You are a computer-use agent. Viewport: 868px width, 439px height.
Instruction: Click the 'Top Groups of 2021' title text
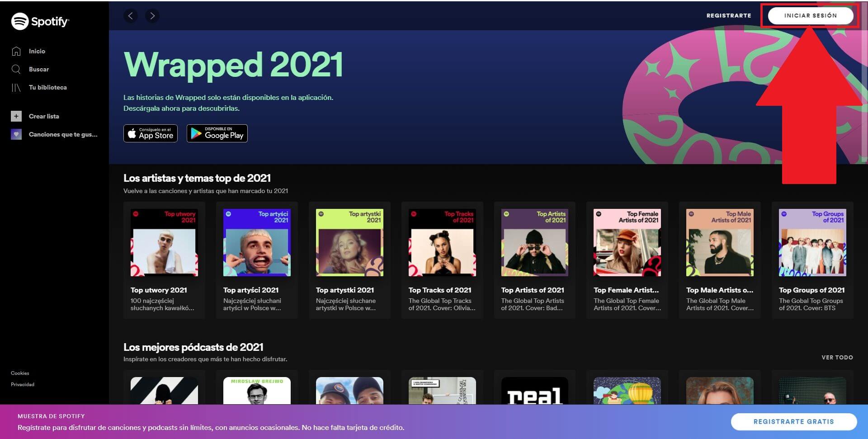pyautogui.click(x=812, y=290)
